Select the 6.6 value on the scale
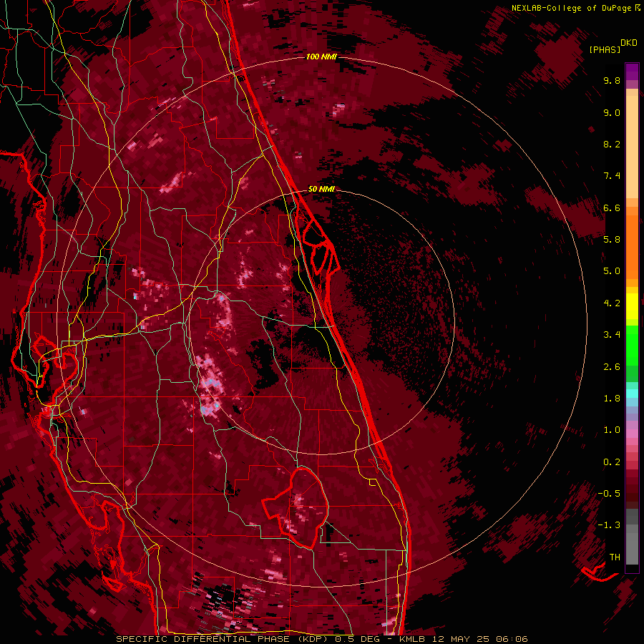The image size is (644, 644). (x=612, y=208)
